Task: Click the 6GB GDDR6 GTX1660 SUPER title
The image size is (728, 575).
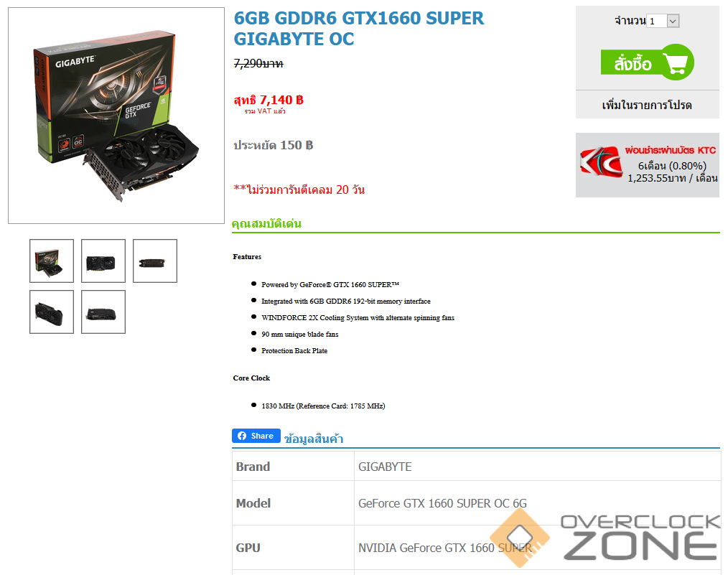Action: [358, 29]
